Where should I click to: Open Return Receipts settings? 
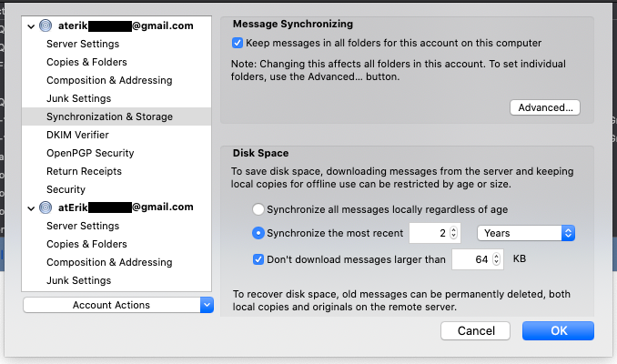[x=84, y=171]
